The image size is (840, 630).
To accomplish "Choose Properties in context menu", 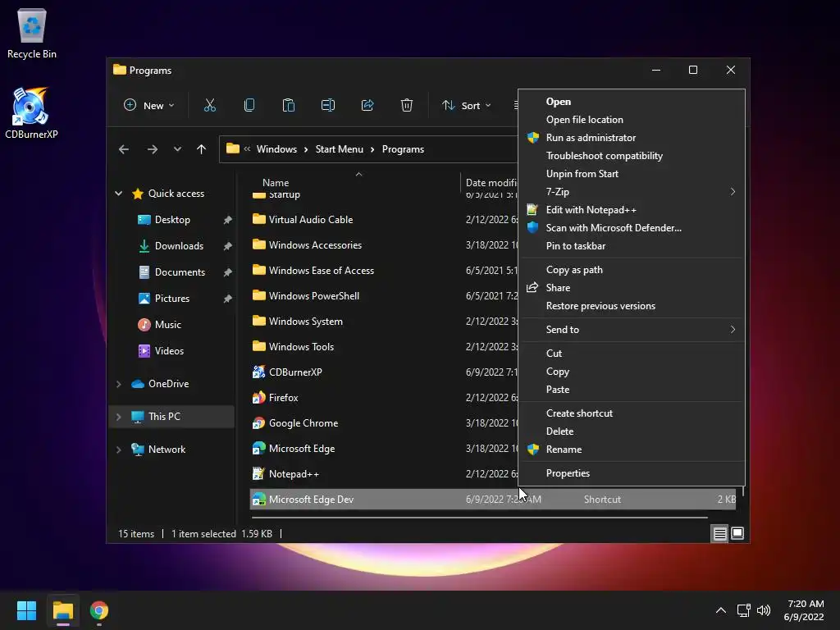I will coord(632,473).
